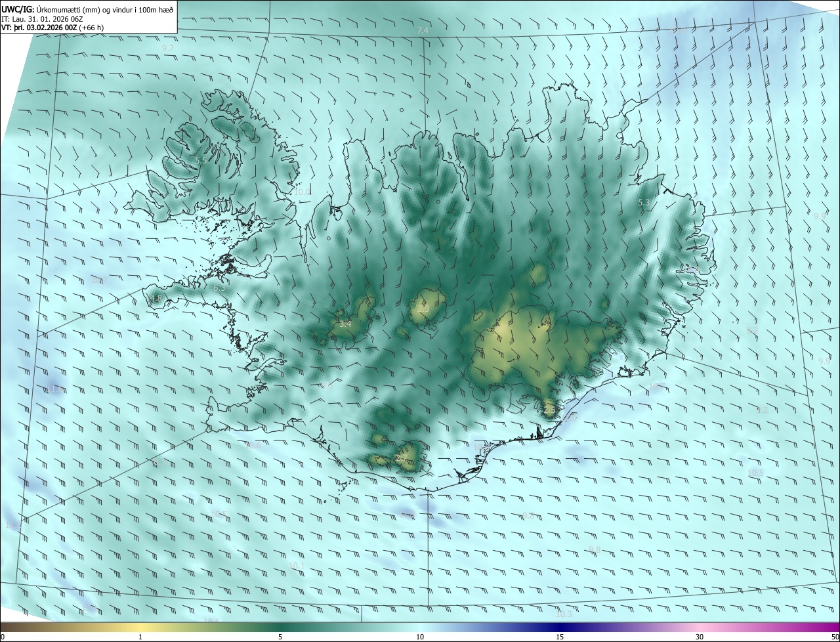
Task: Click the title line 'Úrkomumætti (mm) og vindur i 100m hæð'
Action: [105, 9]
